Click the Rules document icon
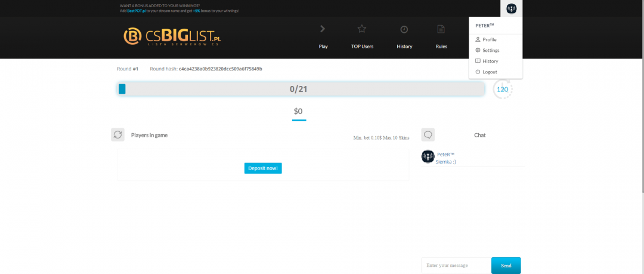Screen dimensions: 644x274 441,29
